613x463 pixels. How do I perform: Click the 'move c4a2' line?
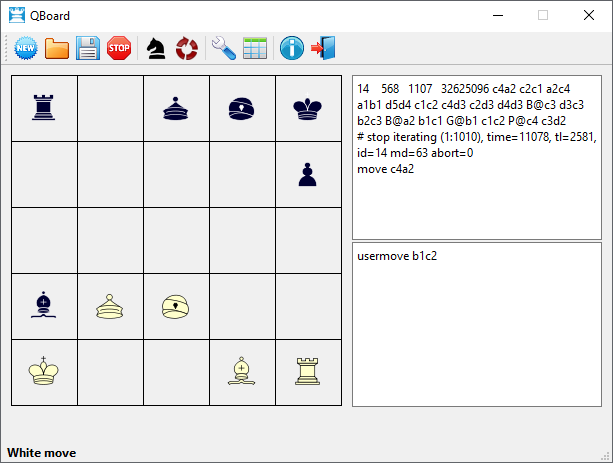[x=385, y=169]
